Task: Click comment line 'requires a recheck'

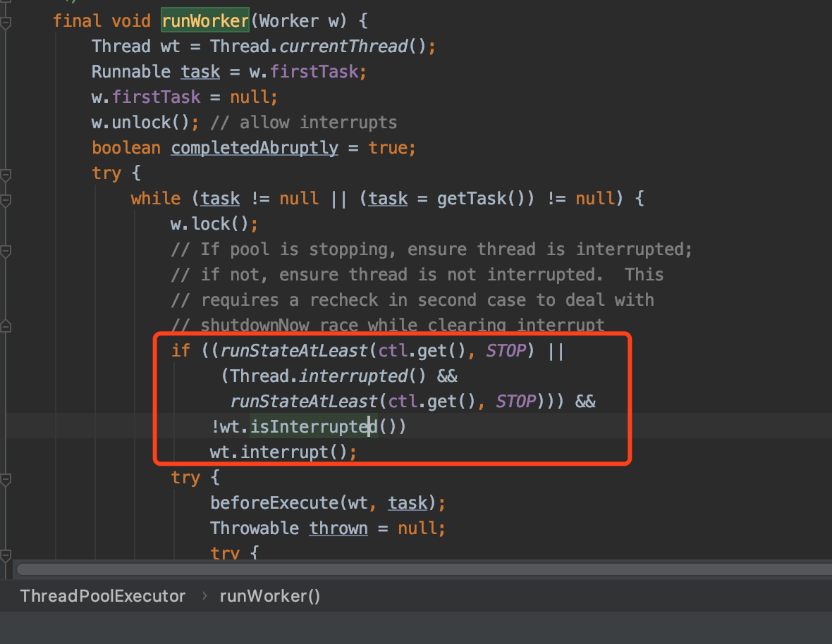Action: click(412, 301)
